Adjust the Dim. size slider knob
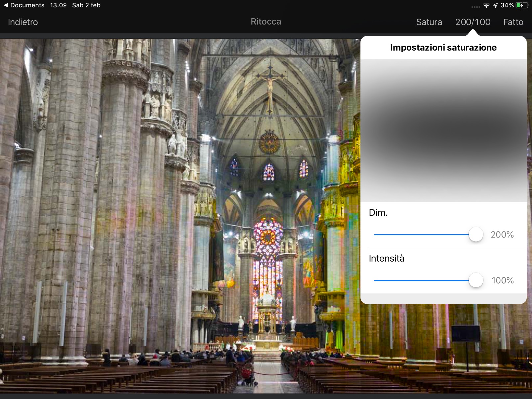 (x=476, y=235)
